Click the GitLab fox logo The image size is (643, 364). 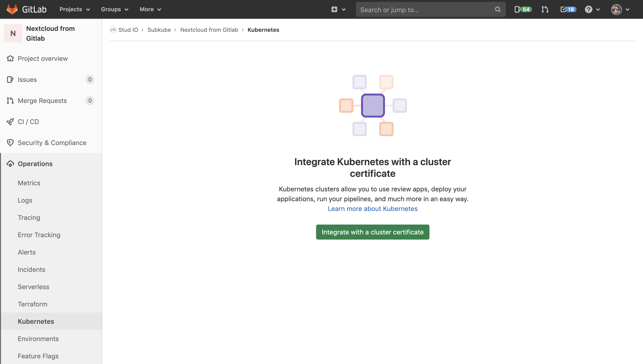(12, 9)
